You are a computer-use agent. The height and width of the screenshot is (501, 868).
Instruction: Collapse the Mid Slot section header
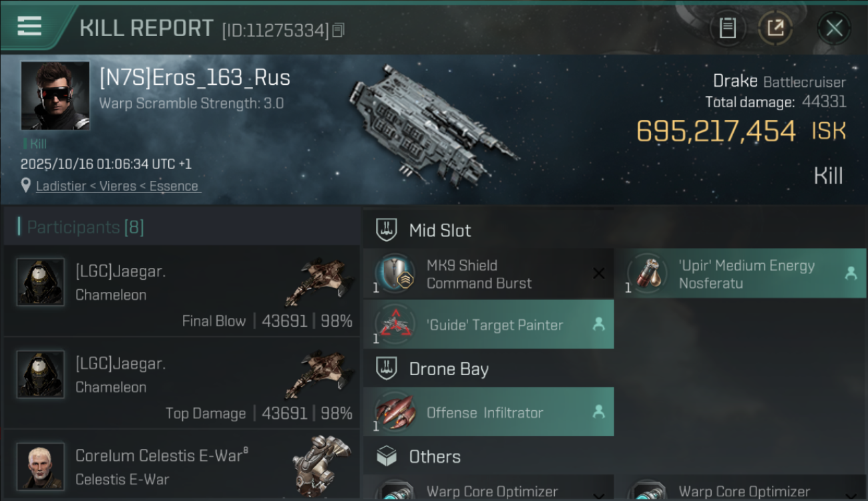pyautogui.click(x=489, y=230)
